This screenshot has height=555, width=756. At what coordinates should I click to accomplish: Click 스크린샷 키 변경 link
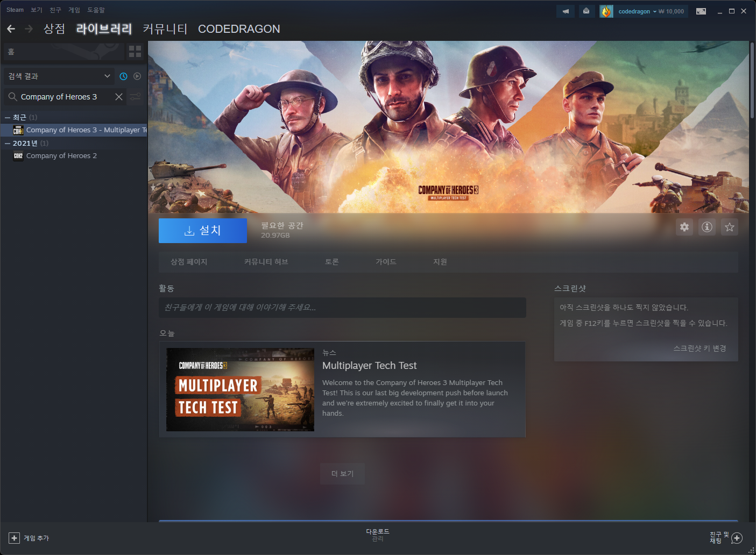point(700,348)
